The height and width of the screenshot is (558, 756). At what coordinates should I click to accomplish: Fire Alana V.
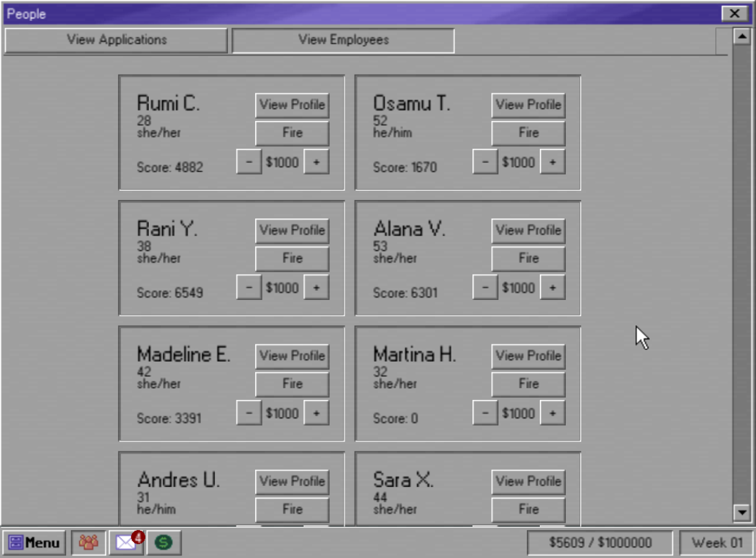529,259
